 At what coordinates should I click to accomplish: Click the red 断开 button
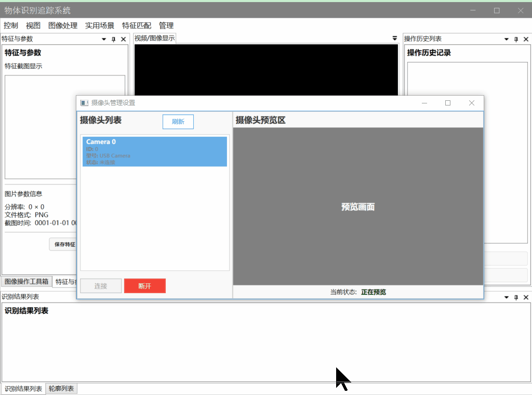(x=145, y=286)
